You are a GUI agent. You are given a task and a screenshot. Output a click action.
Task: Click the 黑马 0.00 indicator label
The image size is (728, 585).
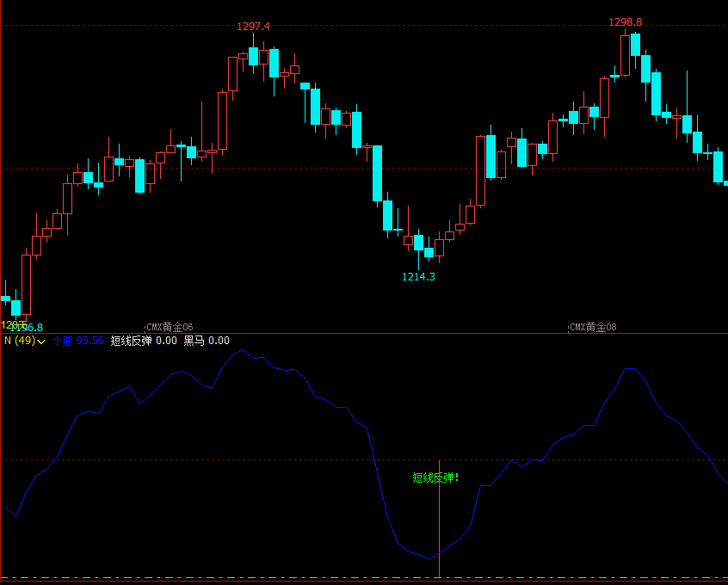[207, 341]
